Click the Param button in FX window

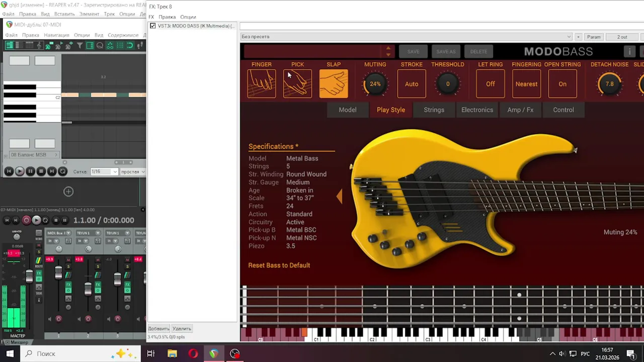pyautogui.click(x=594, y=37)
